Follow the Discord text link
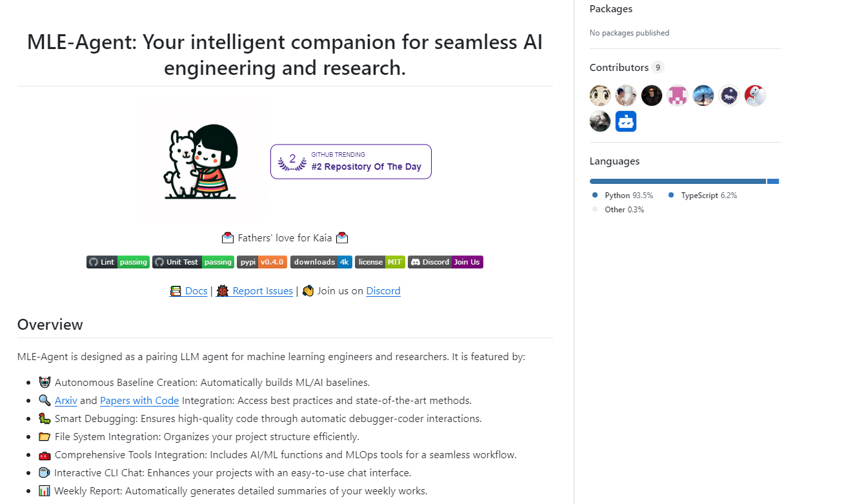Viewport: 846px width, 504px height. tap(383, 291)
